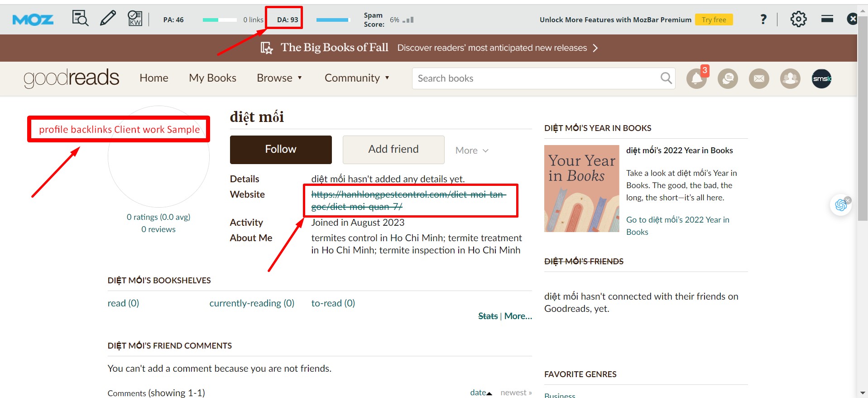The image size is (868, 398).
Task: Open MozBar page analysis magnifier icon
Action: click(x=80, y=19)
